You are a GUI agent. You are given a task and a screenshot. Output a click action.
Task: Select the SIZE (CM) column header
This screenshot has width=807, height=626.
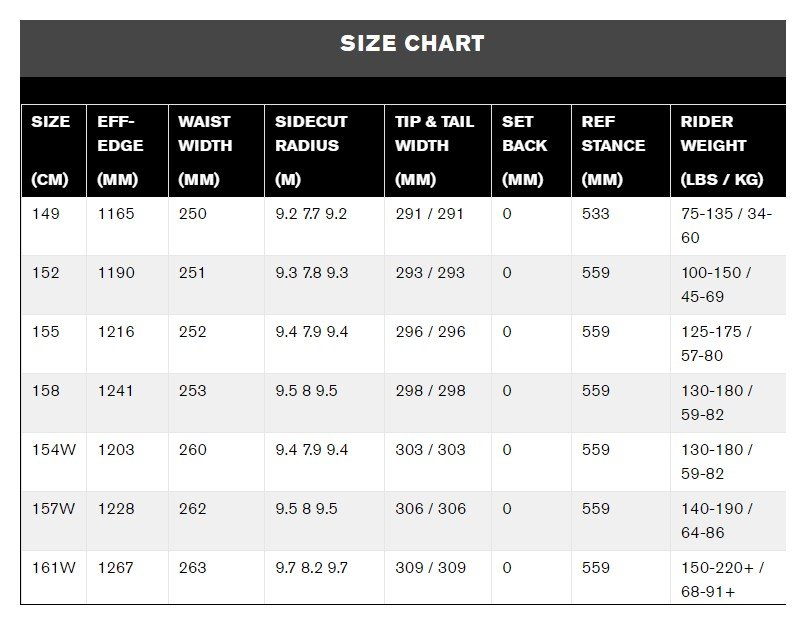[54, 150]
